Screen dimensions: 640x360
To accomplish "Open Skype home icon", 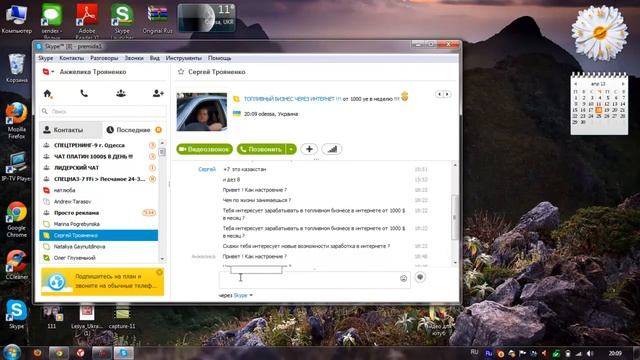I will coord(47,94).
